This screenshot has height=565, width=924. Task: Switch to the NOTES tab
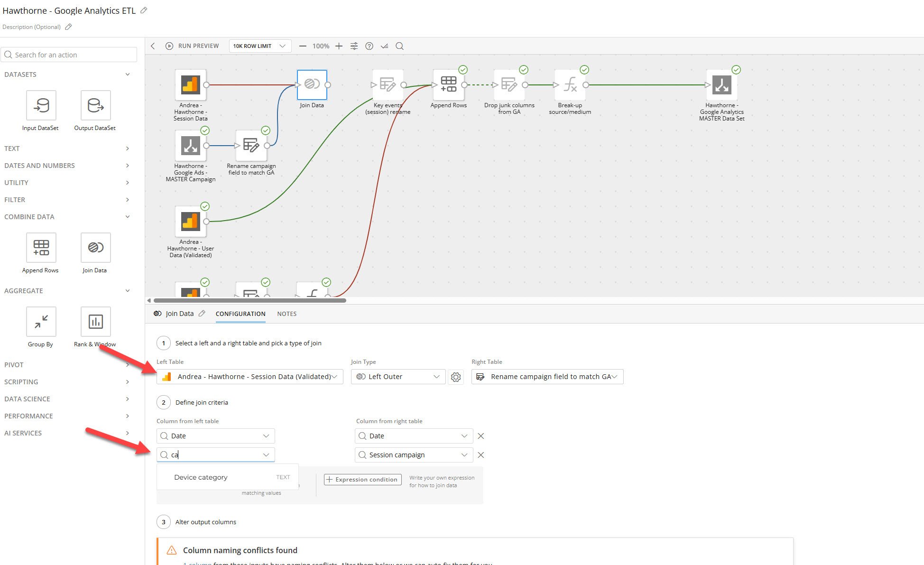(x=286, y=314)
